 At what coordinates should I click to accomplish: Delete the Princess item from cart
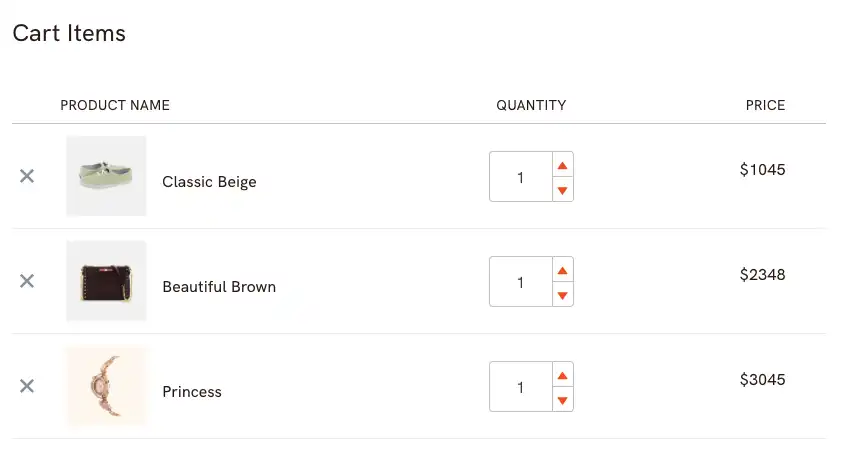tap(27, 387)
